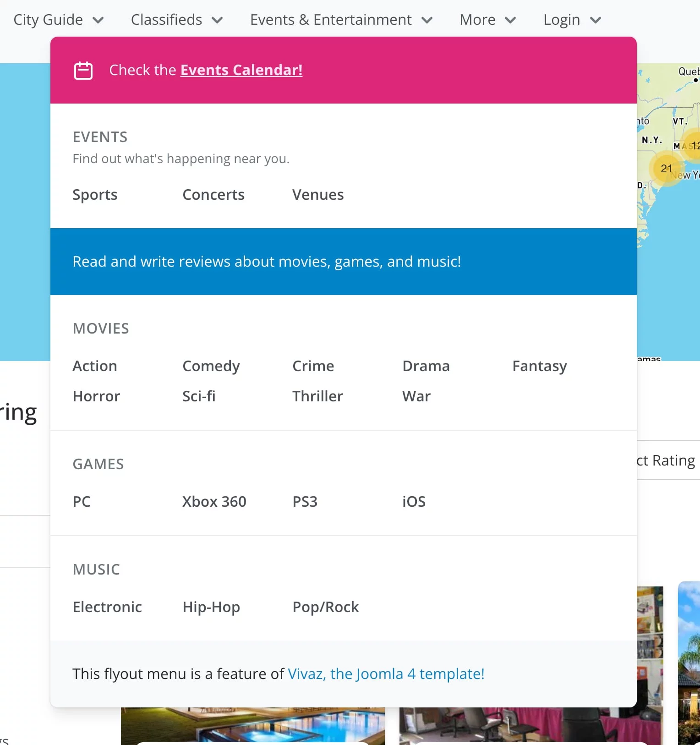Click the calendar icon in pink banner

tap(83, 71)
